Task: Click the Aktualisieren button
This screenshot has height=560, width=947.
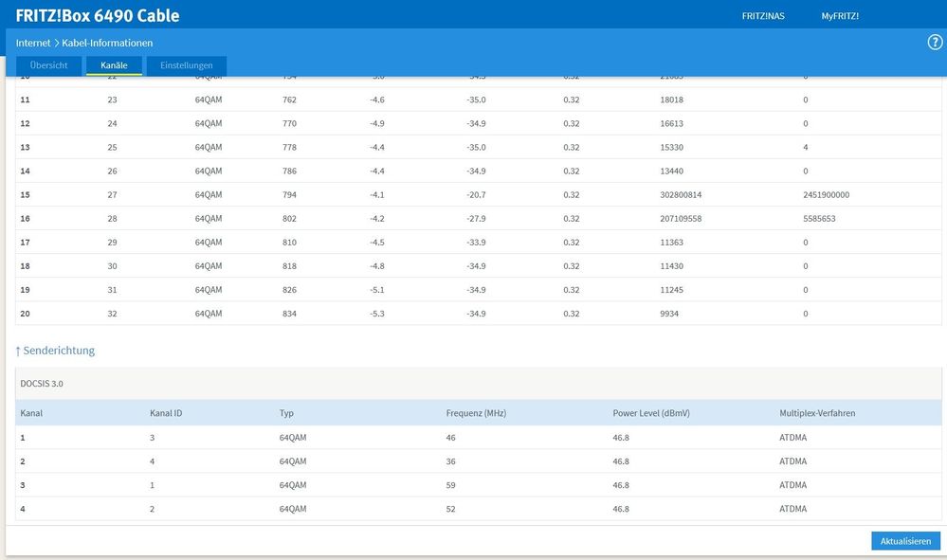Action: click(905, 541)
